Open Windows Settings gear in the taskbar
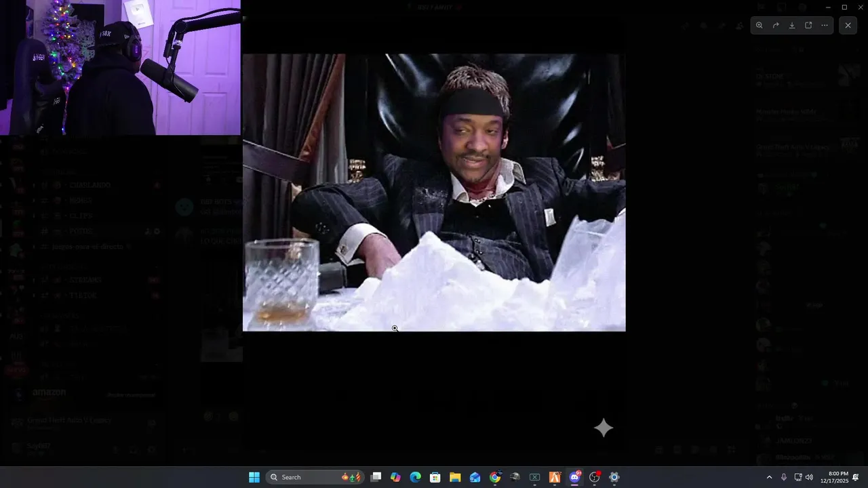The width and height of the screenshot is (868, 488). tap(614, 477)
